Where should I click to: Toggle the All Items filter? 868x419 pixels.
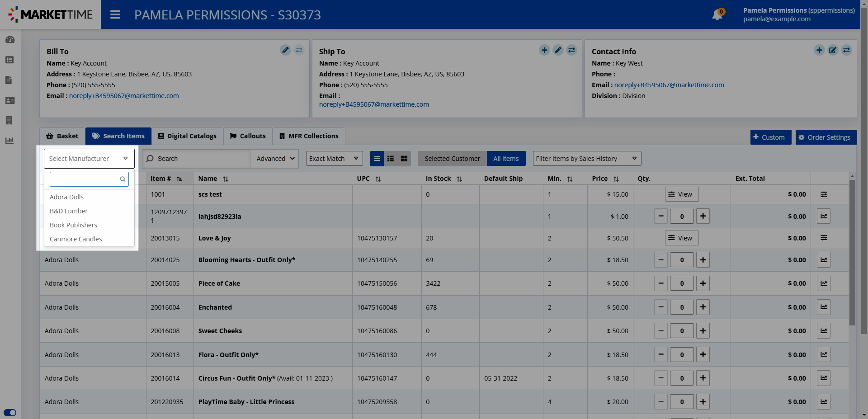[x=506, y=159]
